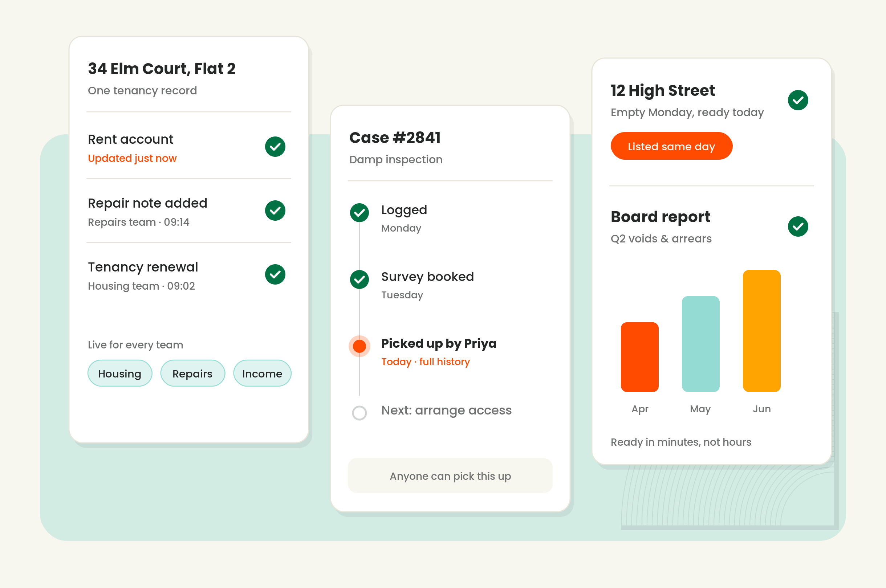Click the Tuesday date under Survey booked
This screenshot has height=588, width=886.
click(x=402, y=295)
